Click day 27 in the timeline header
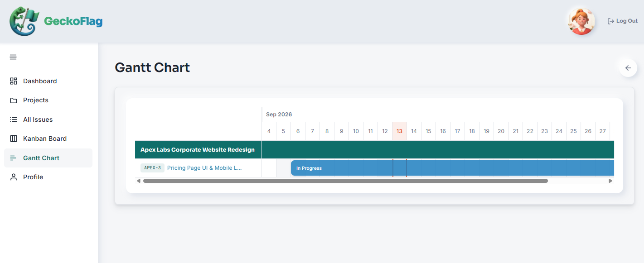Screen dimensions: 644x263 (602, 131)
